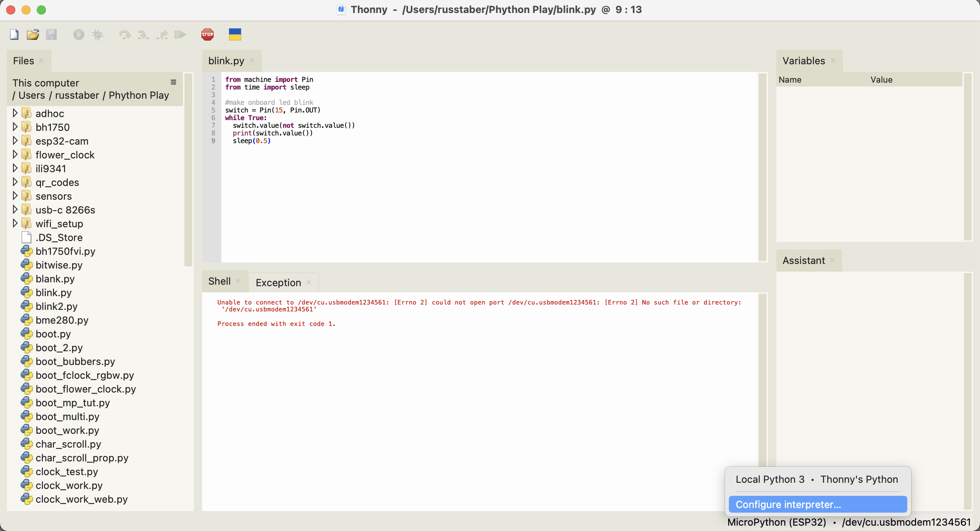Collapse disclosure triangle next to wifi_setup
This screenshot has width=980, height=531.
15,223
